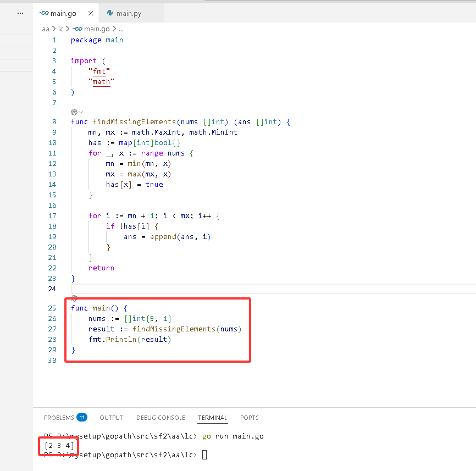This screenshot has width=476, height=471.
Task: Click the '[2 3 4]' terminal output
Action: pyautogui.click(x=59, y=446)
